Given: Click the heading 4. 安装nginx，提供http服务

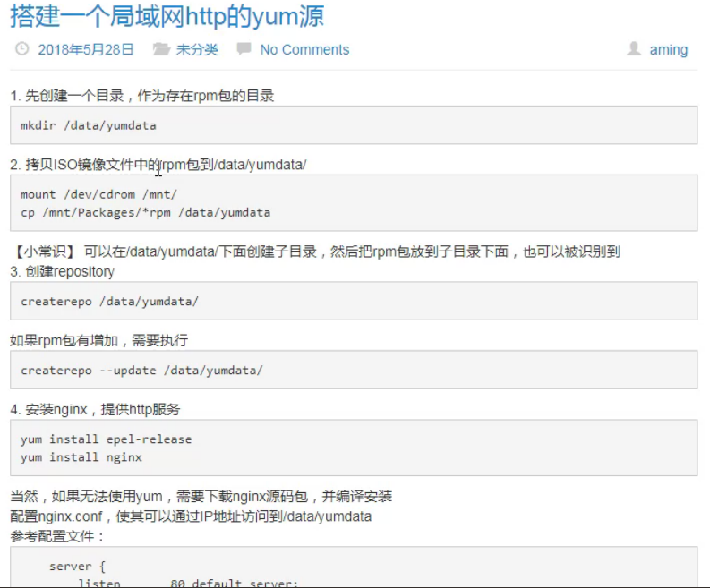Looking at the screenshot, I should tap(95, 409).
